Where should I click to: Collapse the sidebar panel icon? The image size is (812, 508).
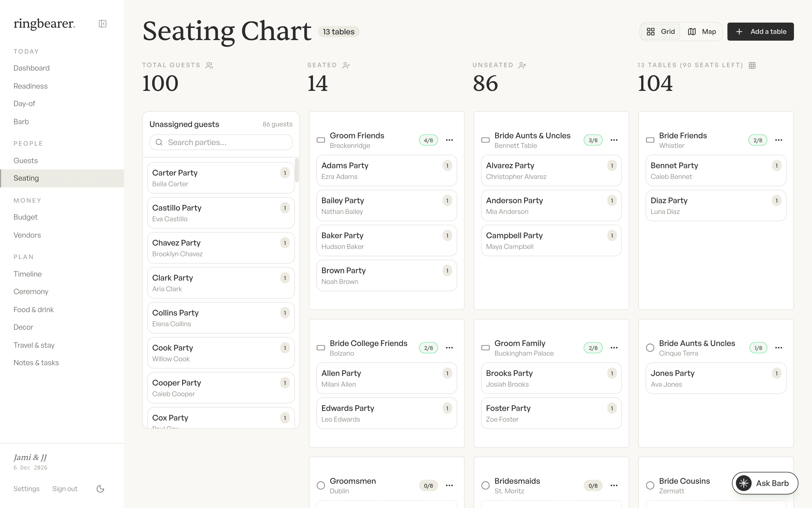pos(103,23)
